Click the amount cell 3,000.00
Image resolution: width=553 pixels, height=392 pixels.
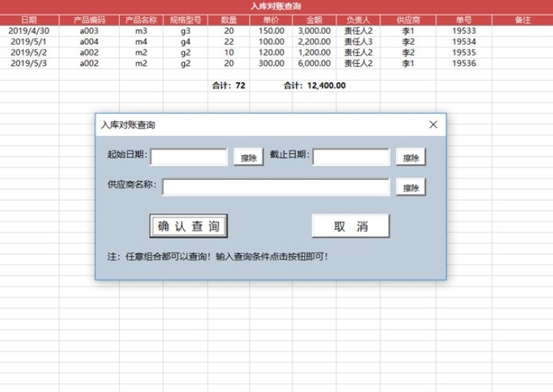click(x=314, y=31)
